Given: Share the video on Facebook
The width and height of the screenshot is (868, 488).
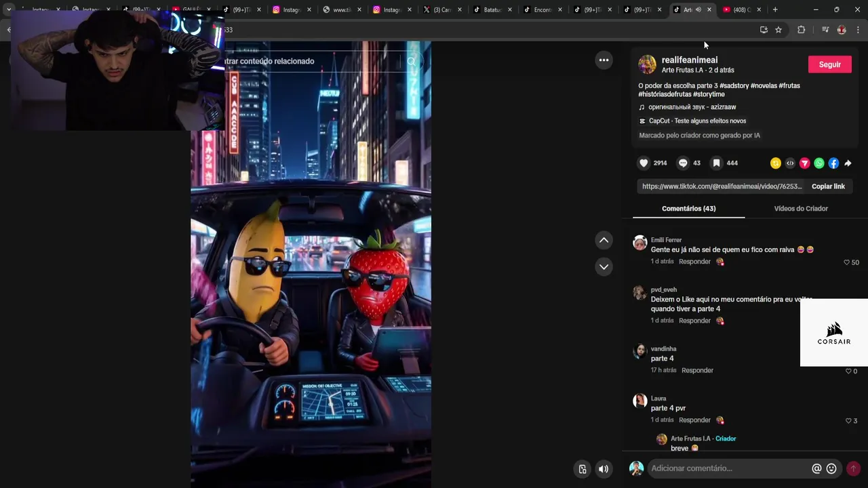Looking at the screenshot, I should tap(833, 163).
